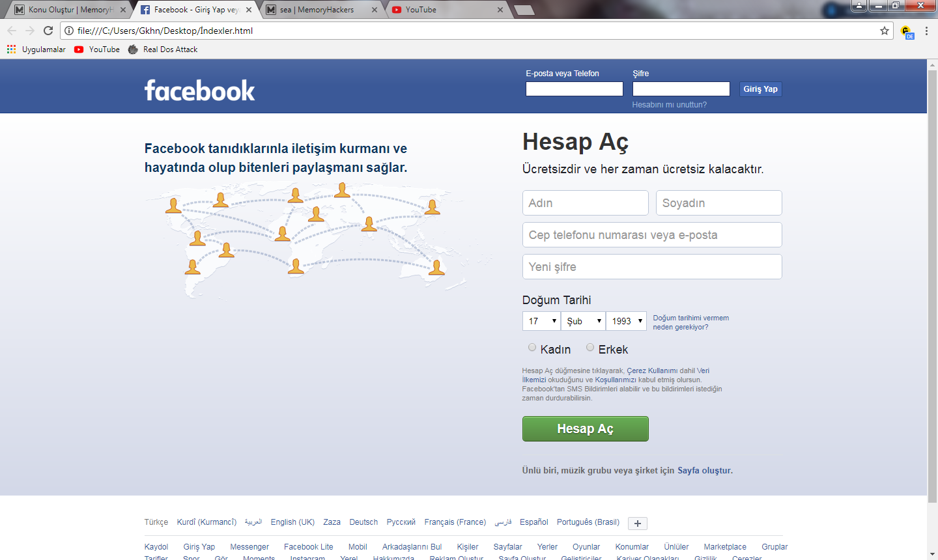The width and height of the screenshot is (938, 560).
Task: Open the YouTube bookmark in the bookmarks bar
Action: tap(97, 49)
